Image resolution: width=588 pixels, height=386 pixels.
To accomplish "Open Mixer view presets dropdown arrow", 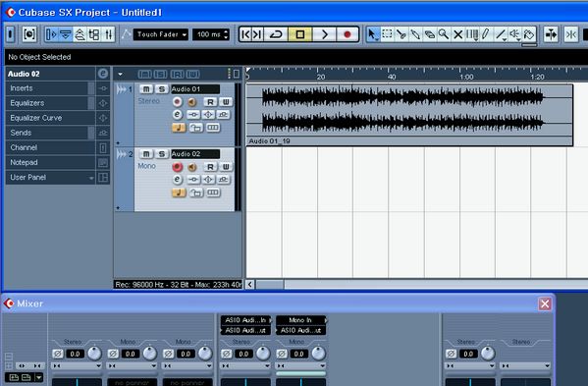I will click(x=38, y=377).
